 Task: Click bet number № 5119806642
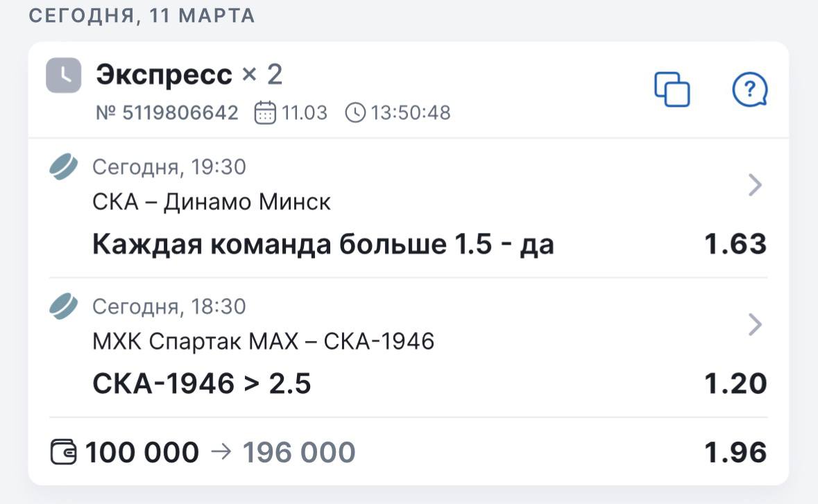coord(167,112)
